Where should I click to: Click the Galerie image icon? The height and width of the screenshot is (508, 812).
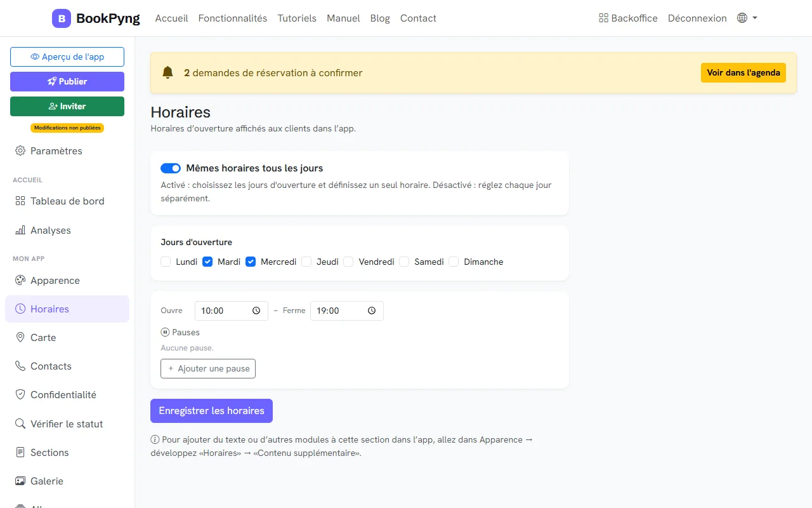pyautogui.click(x=20, y=481)
